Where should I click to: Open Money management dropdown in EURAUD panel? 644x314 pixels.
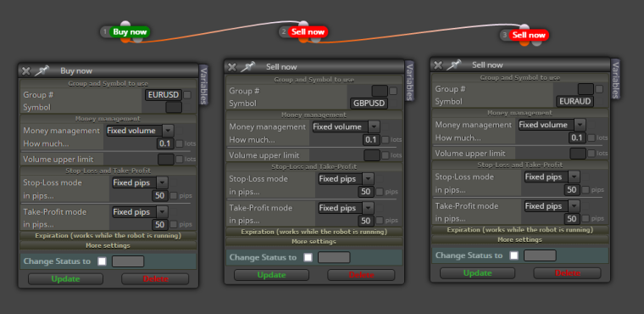tap(552, 125)
